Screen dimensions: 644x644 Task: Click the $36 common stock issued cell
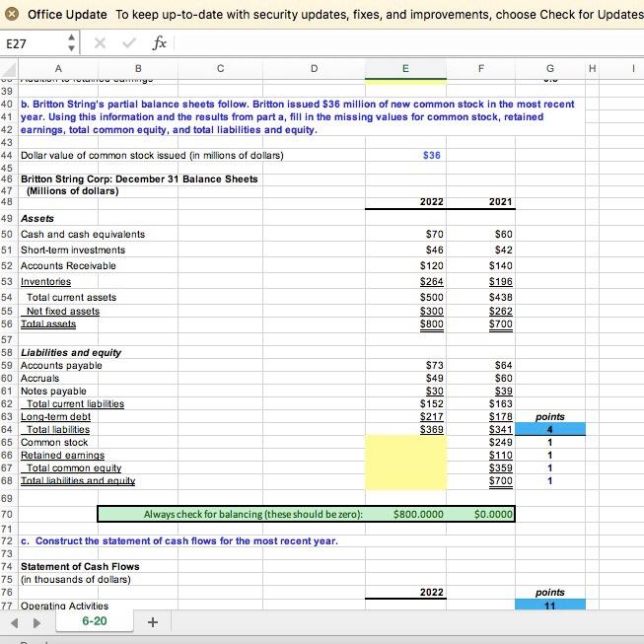430,156
